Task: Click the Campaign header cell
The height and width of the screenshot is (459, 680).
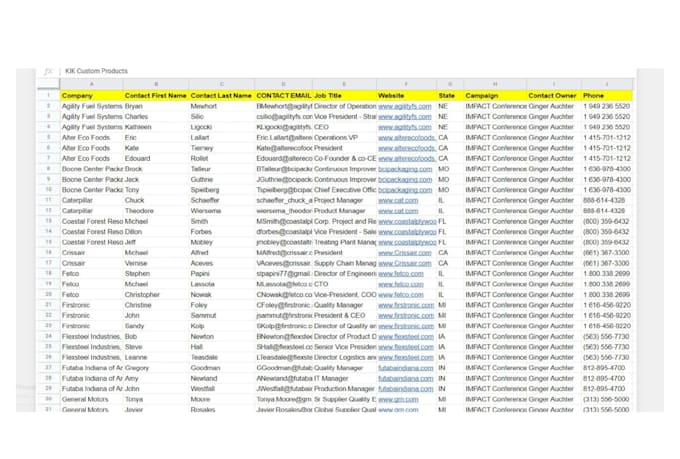Action: point(495,95)
